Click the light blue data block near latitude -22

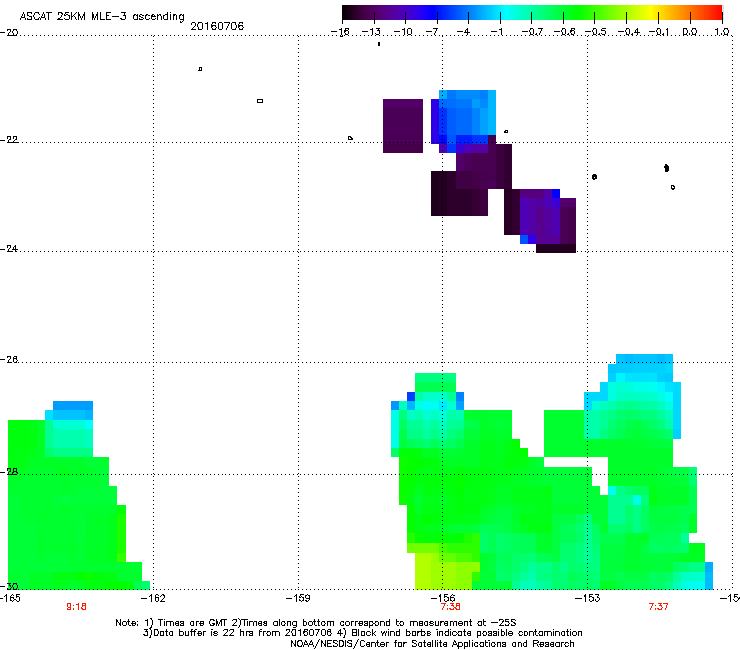point(467,116)
